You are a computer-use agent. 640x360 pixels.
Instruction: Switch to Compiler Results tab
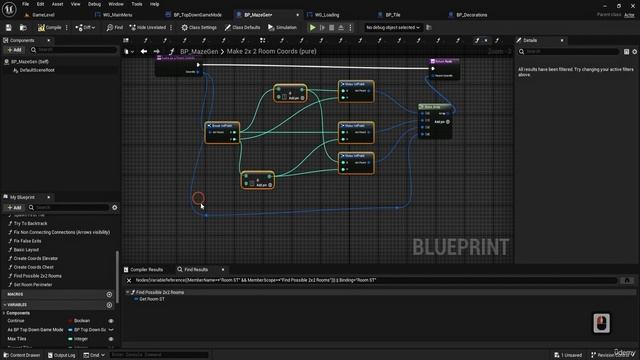coord(144,269)
